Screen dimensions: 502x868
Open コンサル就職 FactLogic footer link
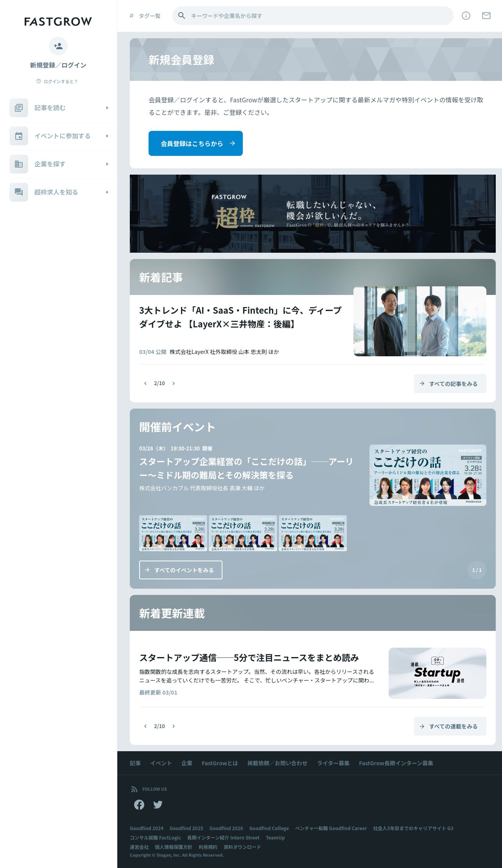point(155,838)
